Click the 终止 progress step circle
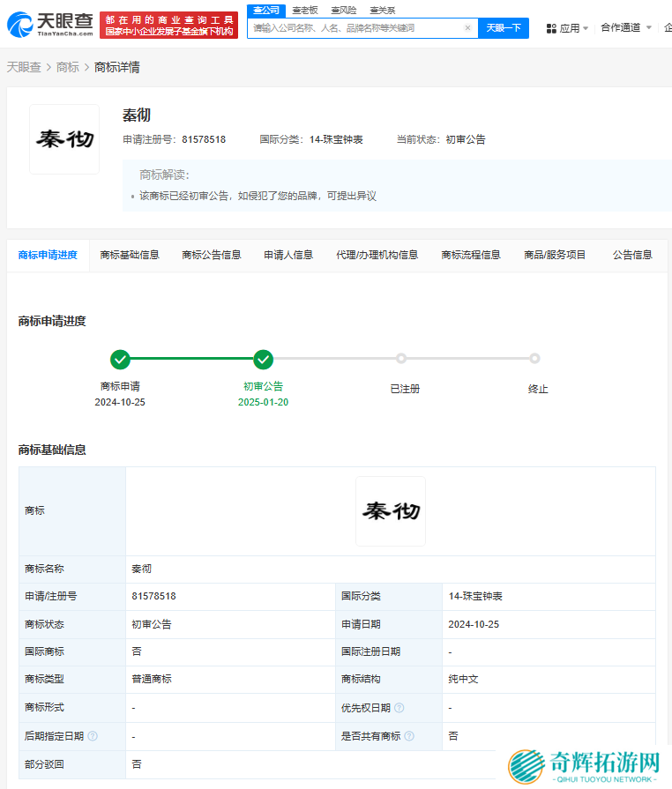This screenshot has height=789, width=672. point(534,359)
